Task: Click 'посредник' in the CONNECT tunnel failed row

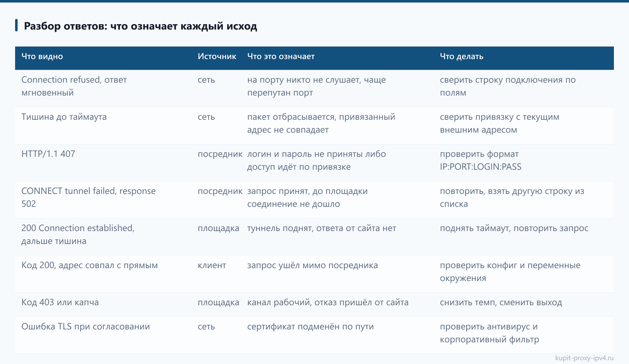Action: point(220,191)
